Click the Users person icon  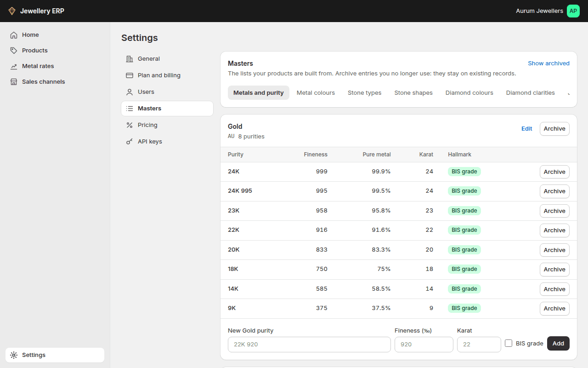(130, 92)
